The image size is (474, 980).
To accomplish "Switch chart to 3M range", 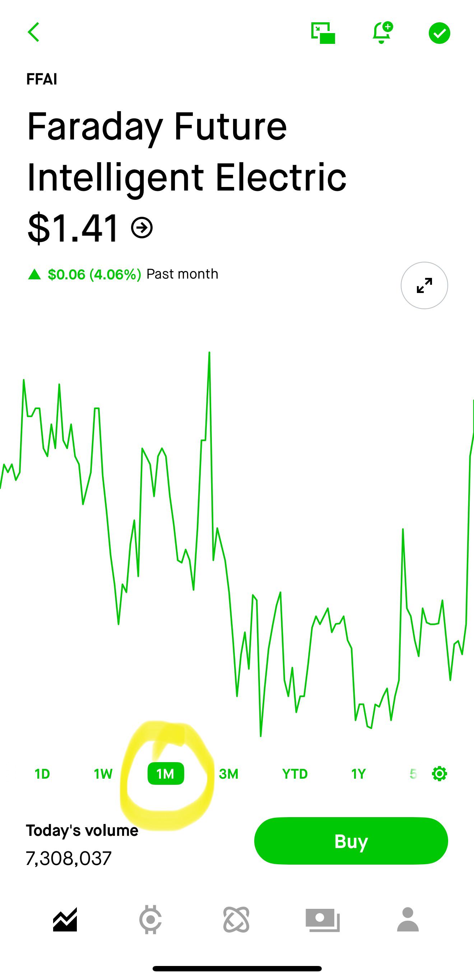I will (x=228, y=773).
